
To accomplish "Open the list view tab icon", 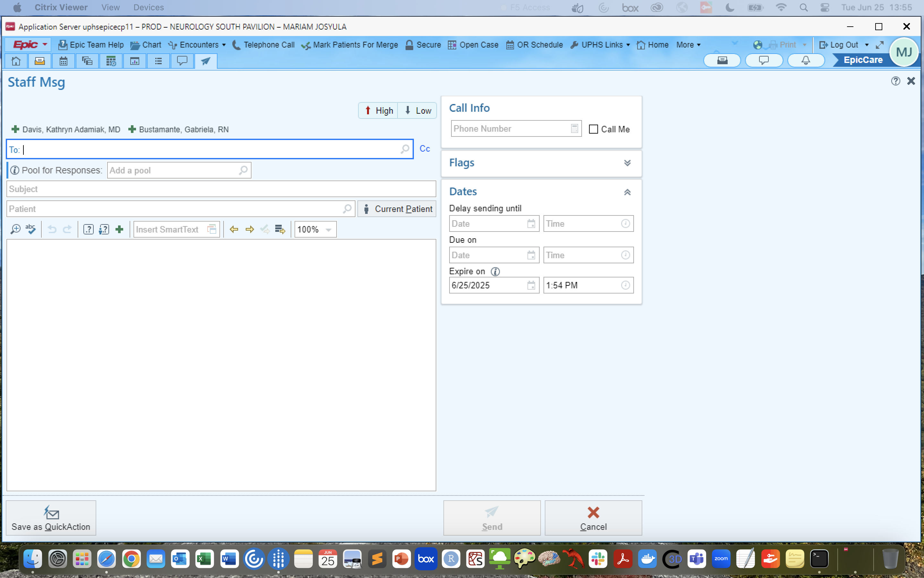I will coord(158,61).
